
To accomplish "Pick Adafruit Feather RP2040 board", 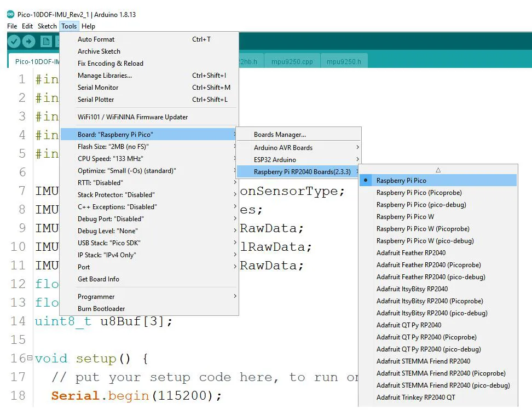I will (x=438, y=253).
